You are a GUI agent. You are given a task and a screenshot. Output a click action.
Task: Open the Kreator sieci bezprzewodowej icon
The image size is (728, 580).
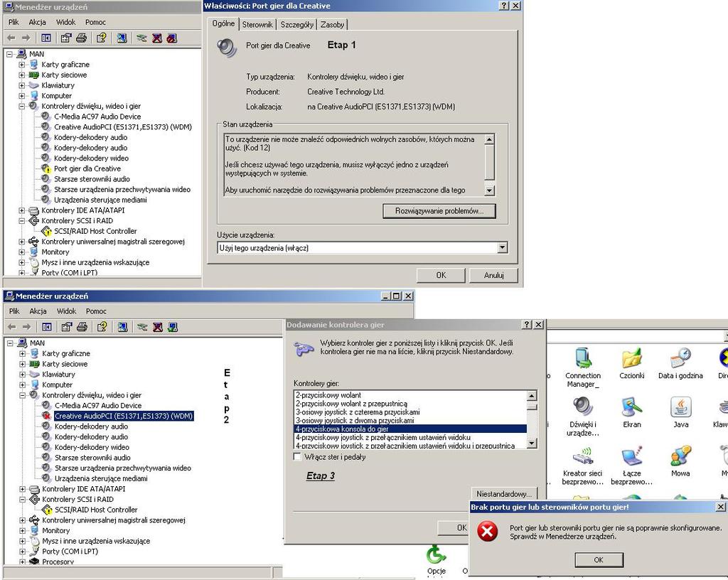582,458
